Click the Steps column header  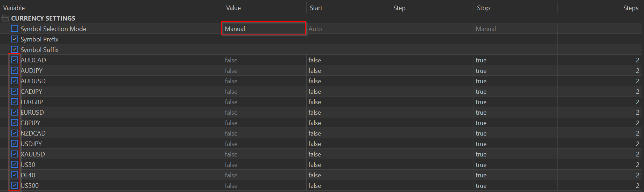pos(631,8)
